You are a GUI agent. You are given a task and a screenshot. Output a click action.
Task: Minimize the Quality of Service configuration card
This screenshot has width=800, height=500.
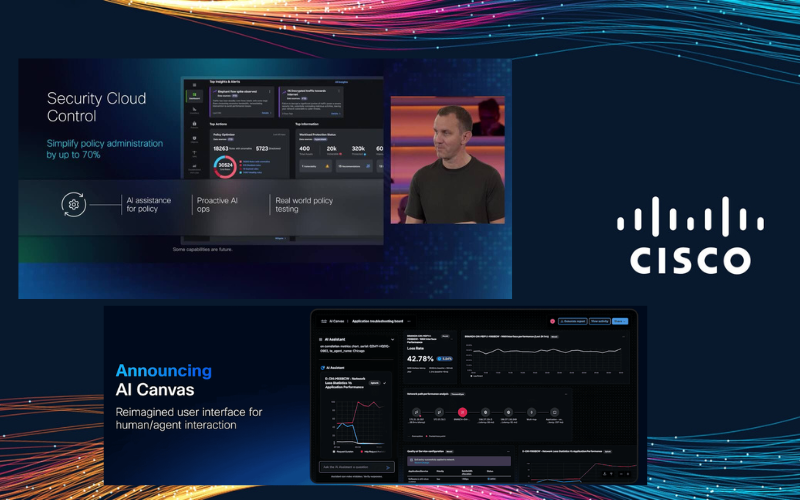tap(508, 452)
